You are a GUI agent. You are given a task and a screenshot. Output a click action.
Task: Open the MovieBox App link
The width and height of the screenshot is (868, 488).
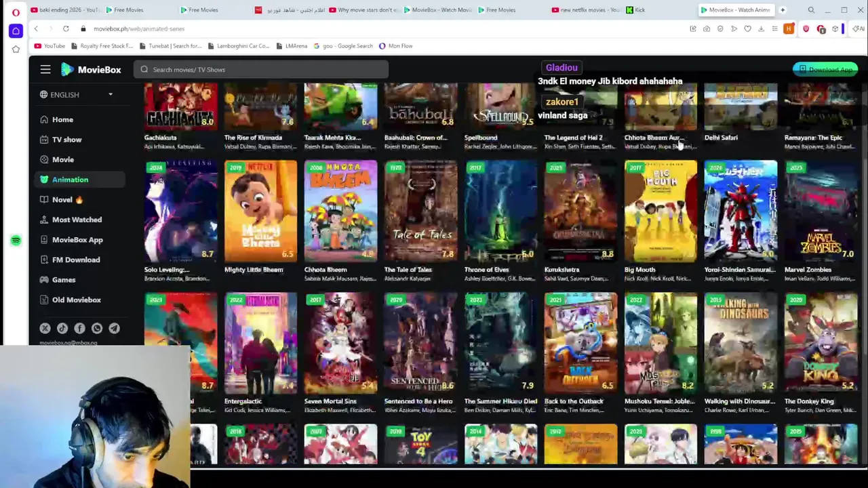coord(77,240)
